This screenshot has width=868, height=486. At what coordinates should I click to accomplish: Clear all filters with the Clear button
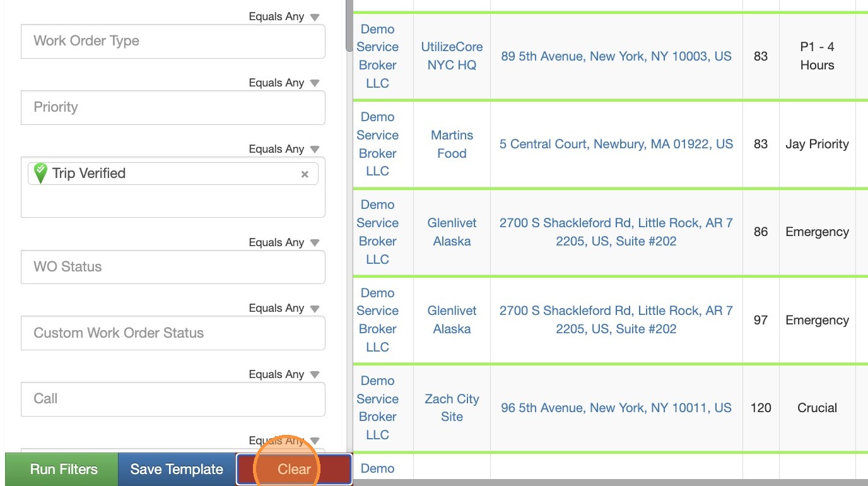point(294,470)
